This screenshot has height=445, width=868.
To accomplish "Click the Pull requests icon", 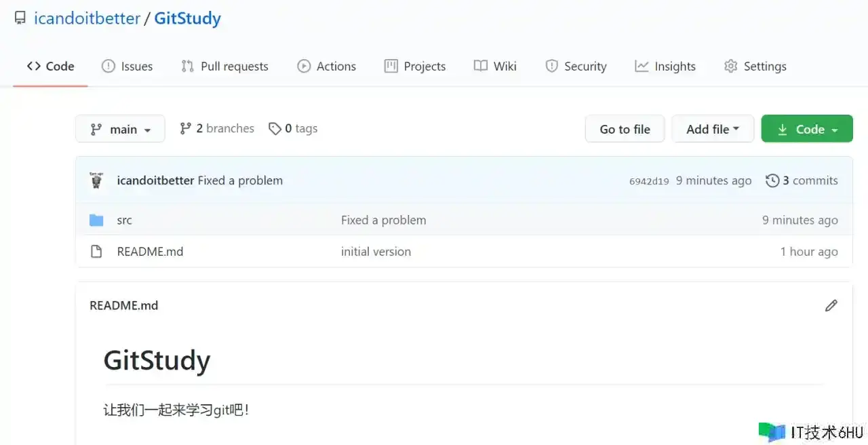I will click(x=187, y=66).
